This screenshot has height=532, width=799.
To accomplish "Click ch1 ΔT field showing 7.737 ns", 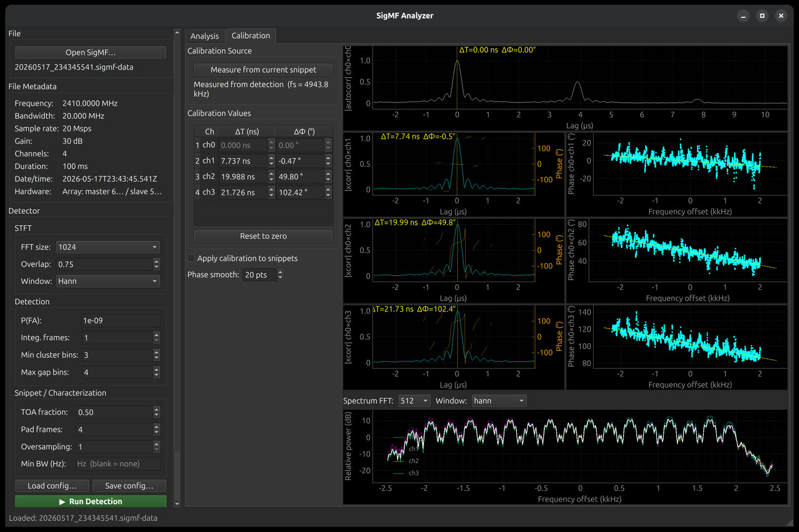I will click(x=243, y=161).
